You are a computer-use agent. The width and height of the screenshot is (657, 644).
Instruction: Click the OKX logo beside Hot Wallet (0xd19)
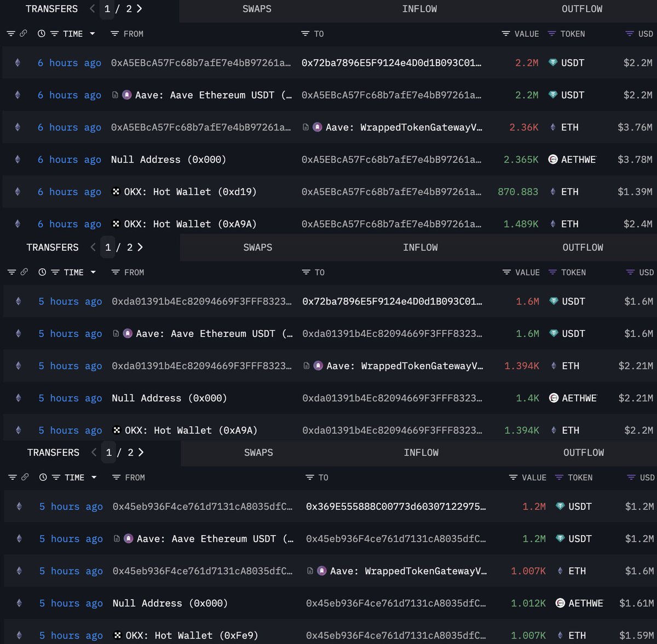tap(116, 192)
